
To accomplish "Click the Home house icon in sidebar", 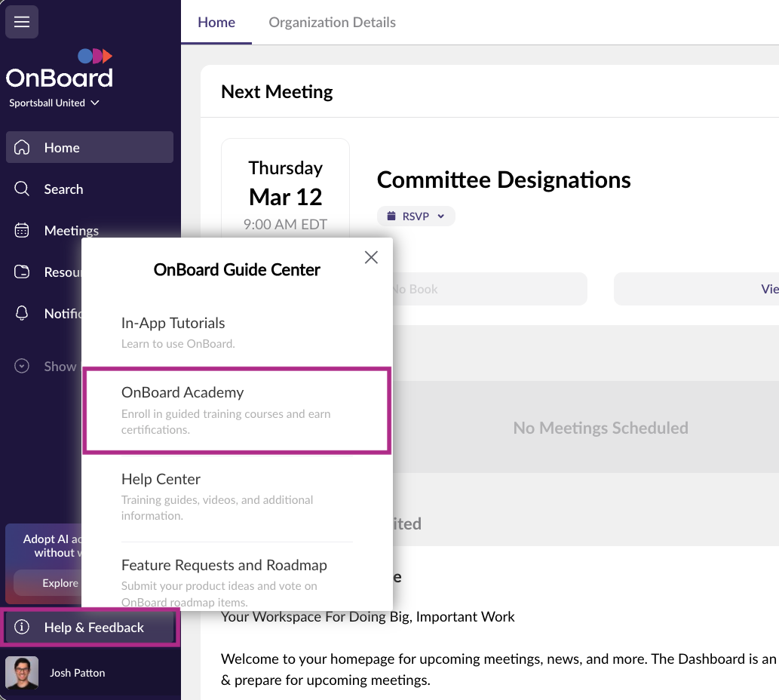I will click(x=23, y=148).
